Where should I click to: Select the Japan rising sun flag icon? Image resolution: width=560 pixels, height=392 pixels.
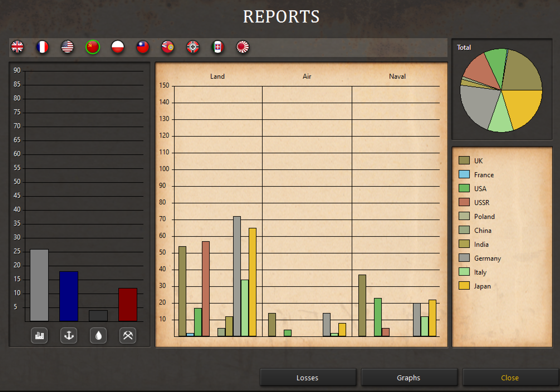[243, 47]
